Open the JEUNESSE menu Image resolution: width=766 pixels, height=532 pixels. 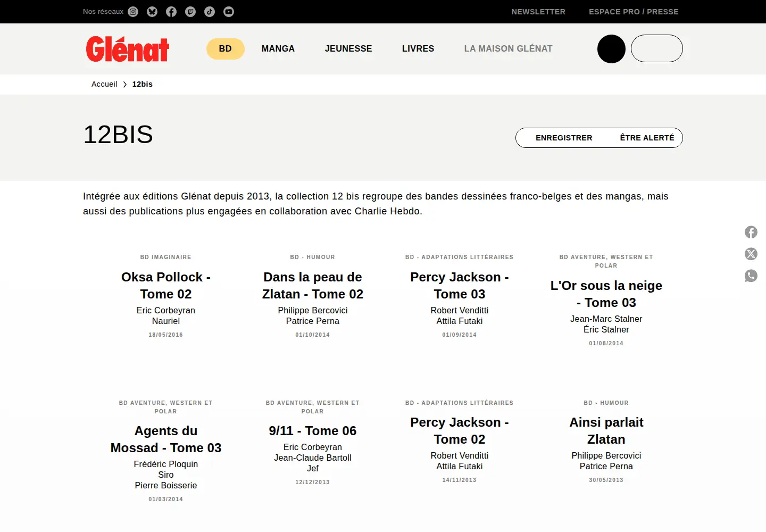tap(348, 49)
